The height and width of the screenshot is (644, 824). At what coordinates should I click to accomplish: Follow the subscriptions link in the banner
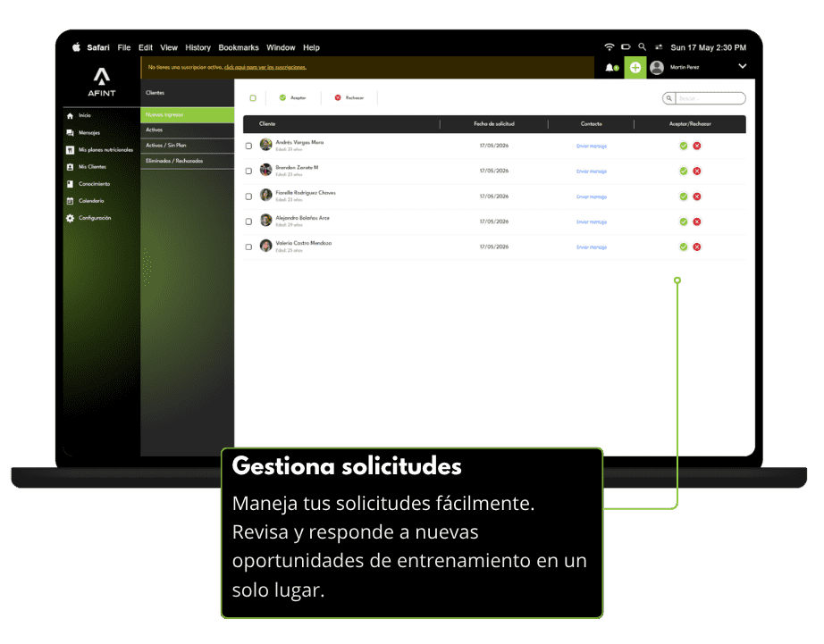(x=265, y=67)
